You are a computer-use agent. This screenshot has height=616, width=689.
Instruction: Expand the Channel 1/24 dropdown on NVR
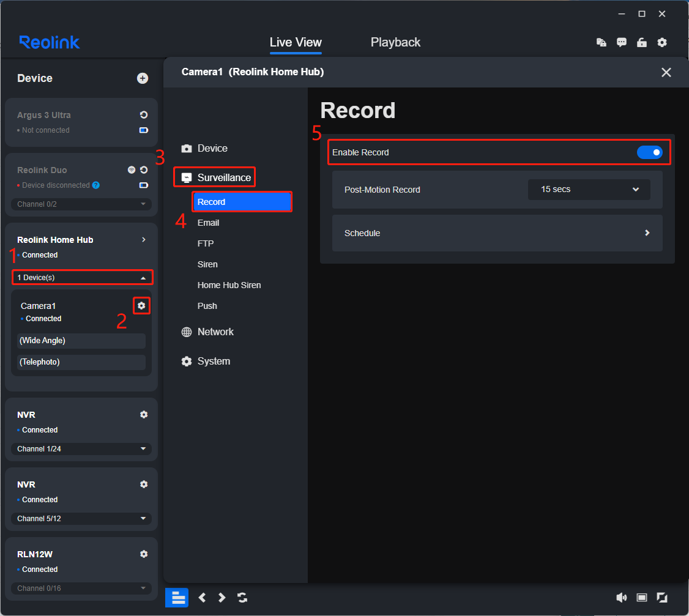point(80,448)
